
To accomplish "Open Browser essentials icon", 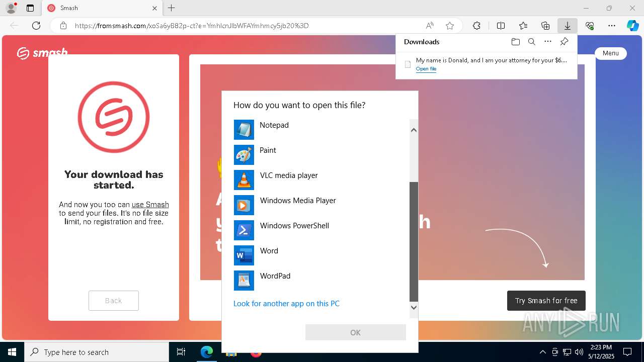I will (590, 26).
